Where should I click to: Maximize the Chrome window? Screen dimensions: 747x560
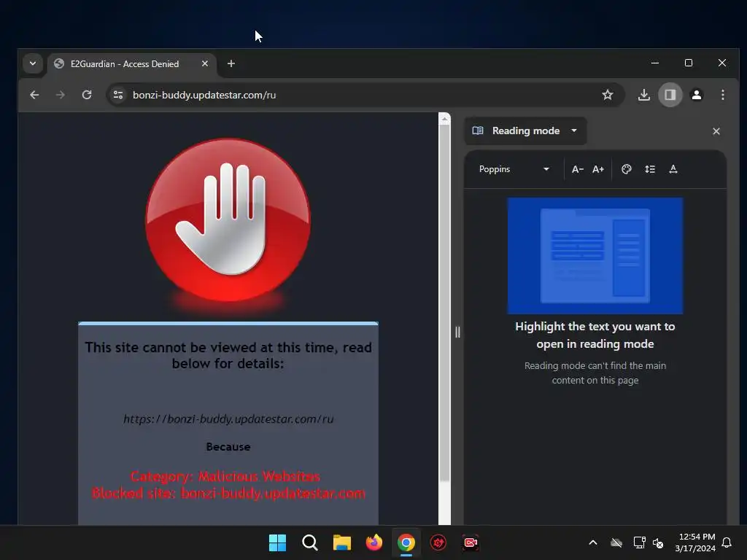point(689,63)
